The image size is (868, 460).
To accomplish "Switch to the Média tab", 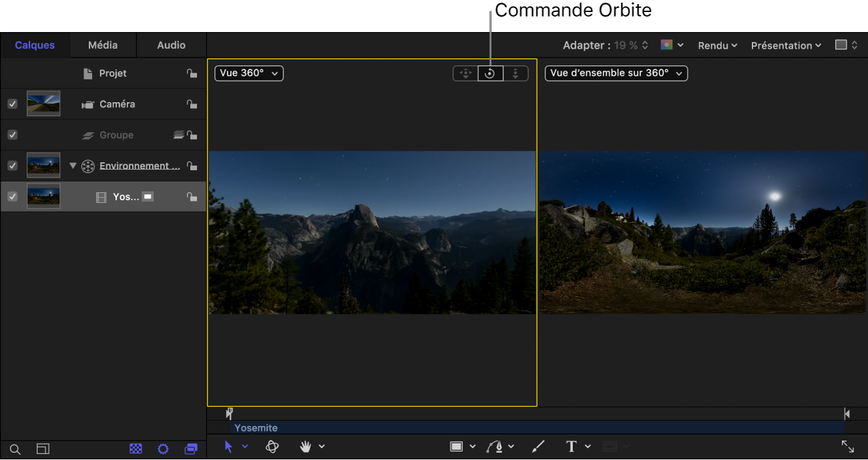I will 103,45.
